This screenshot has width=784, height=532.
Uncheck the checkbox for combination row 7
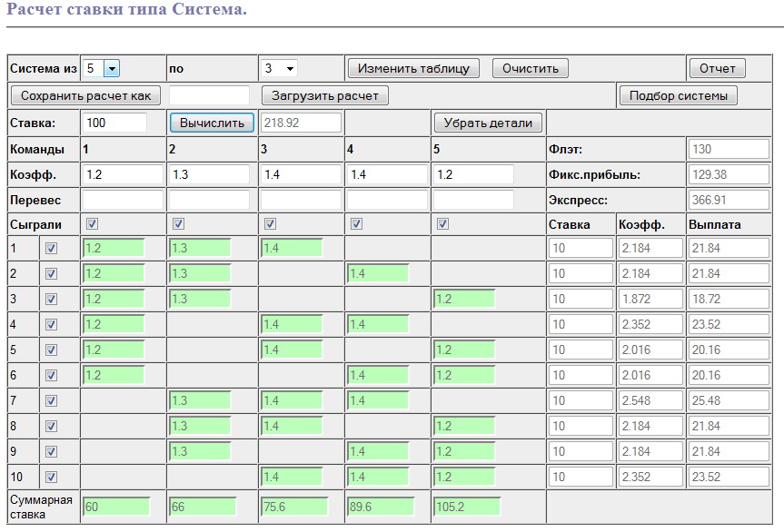pos(51,400)
